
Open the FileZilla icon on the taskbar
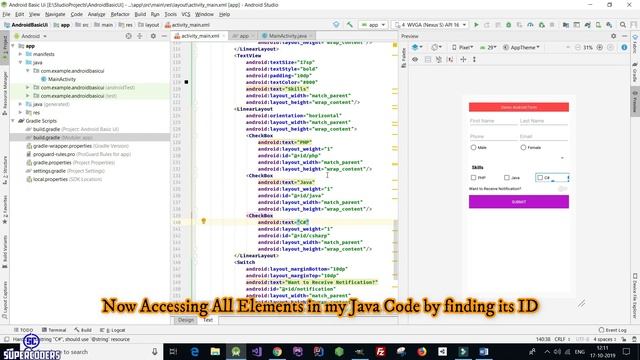(380, 351)
